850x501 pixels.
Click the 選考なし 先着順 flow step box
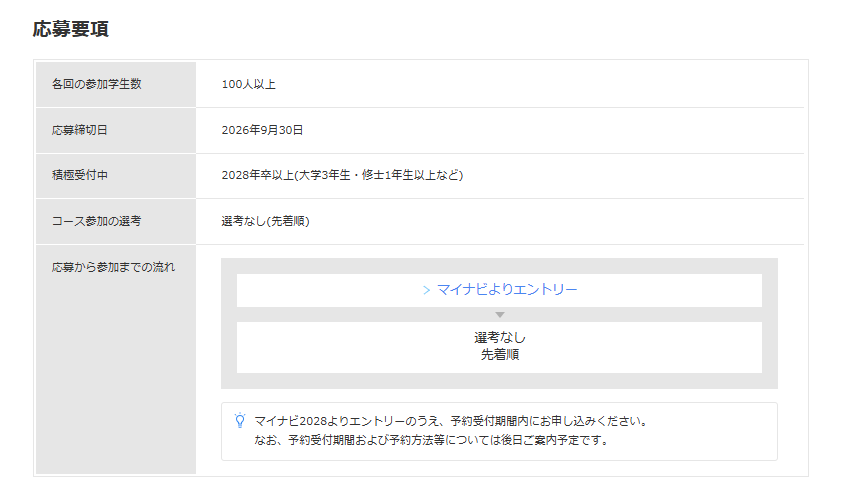coord(499,347)
